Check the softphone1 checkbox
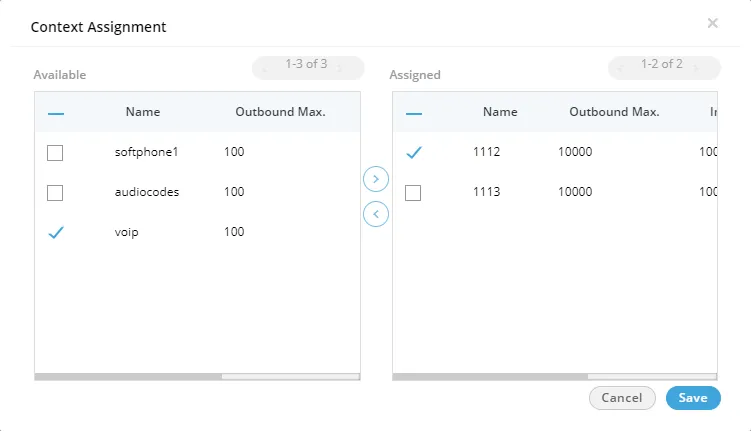751x431 pixels. 55,153
